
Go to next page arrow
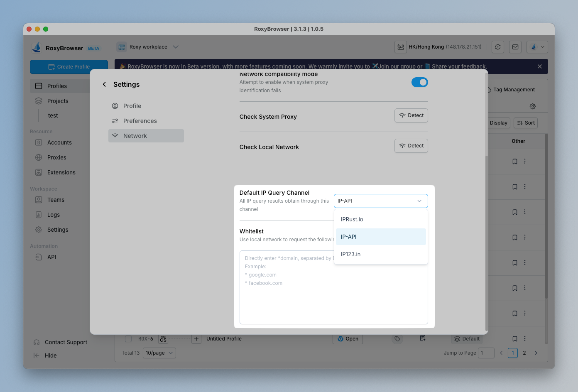pyautogui.click(x=536, y=353)
